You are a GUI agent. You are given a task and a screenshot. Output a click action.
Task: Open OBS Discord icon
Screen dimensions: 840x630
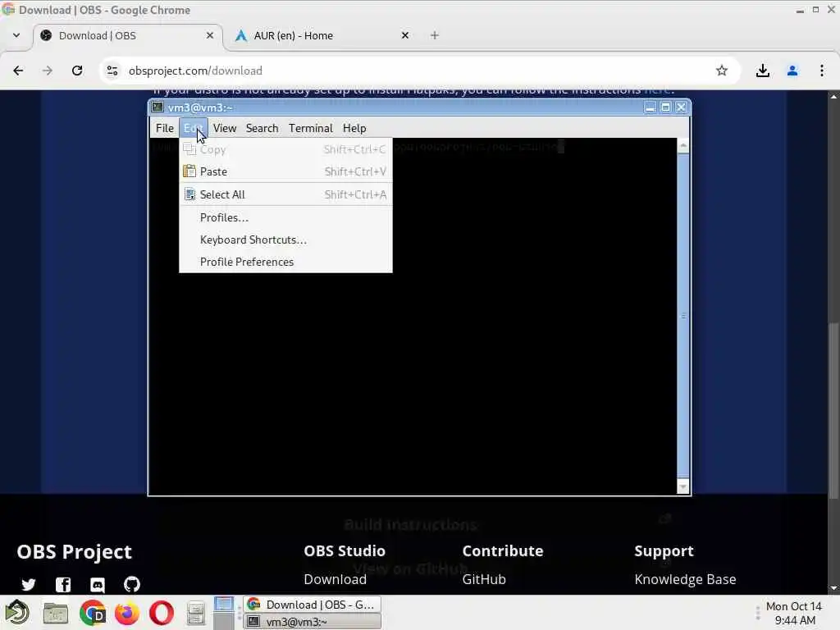coord(98,584)
